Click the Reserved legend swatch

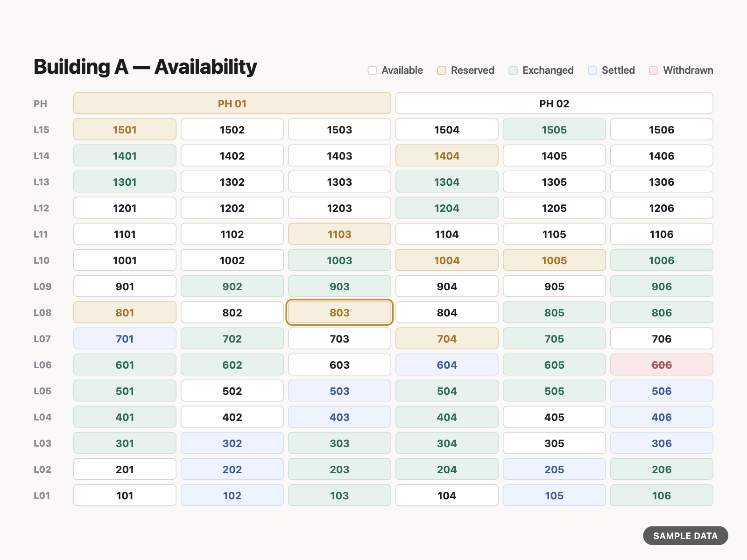[x=442, y=70]
